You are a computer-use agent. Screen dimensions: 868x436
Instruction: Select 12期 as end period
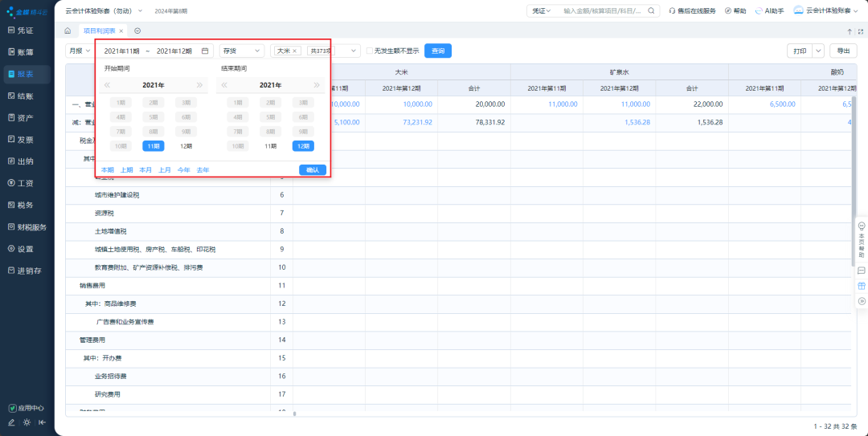click(x=303, y=146)
